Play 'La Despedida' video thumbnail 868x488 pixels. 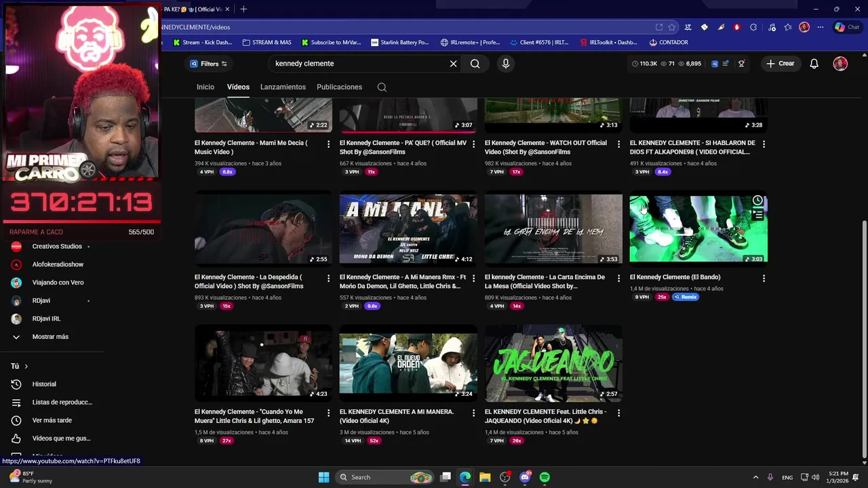pos(263,229)
